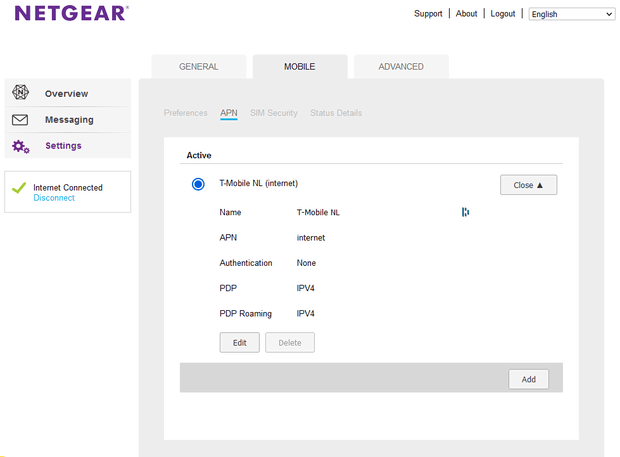Click the Active section heading
This screenshot has height=457, width=620.
tap(199, 155)
